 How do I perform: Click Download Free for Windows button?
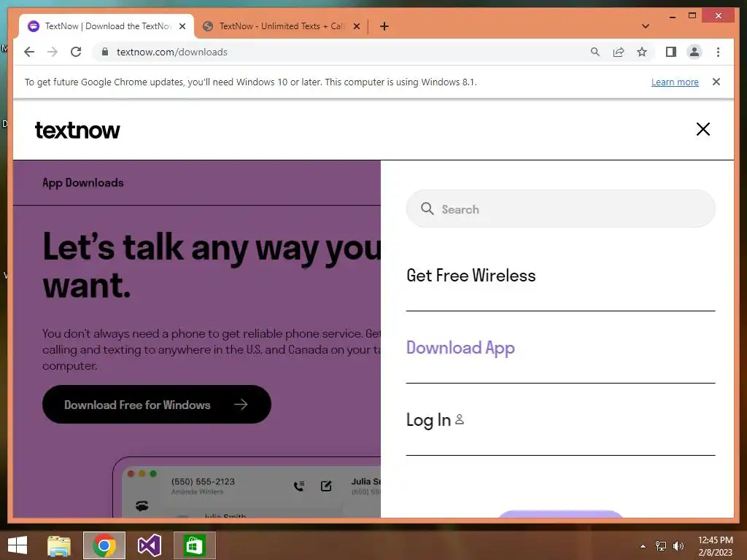click(x=157, y=404)
